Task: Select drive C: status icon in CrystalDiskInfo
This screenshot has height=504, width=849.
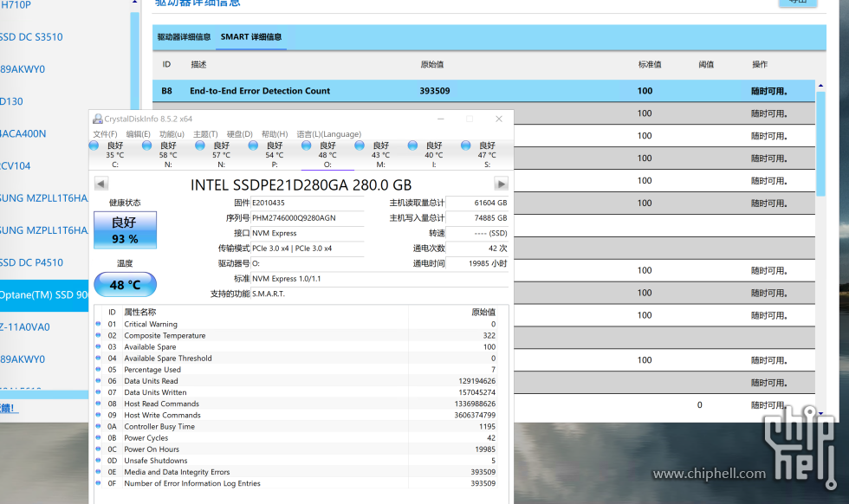Action: click(x=94, y=145)
